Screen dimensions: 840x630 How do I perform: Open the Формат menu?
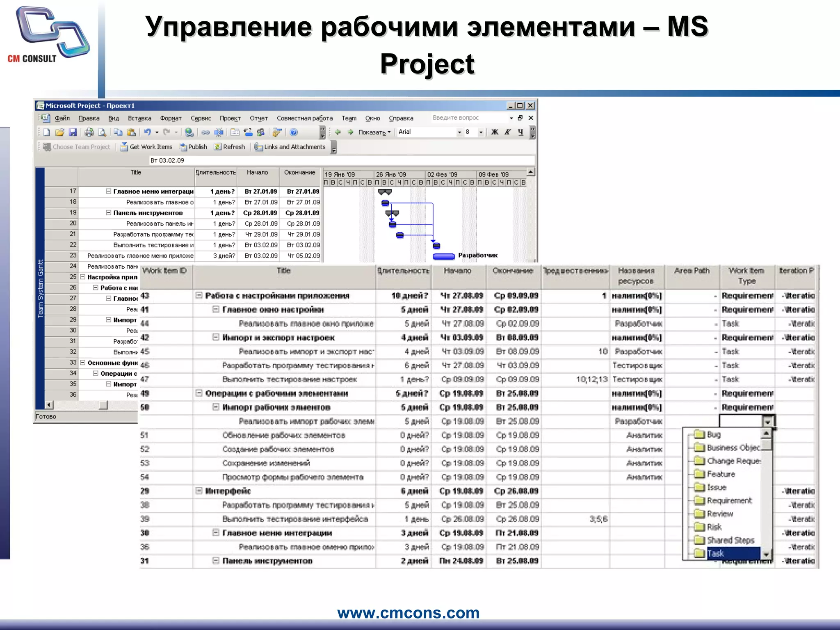click(171, 118)
